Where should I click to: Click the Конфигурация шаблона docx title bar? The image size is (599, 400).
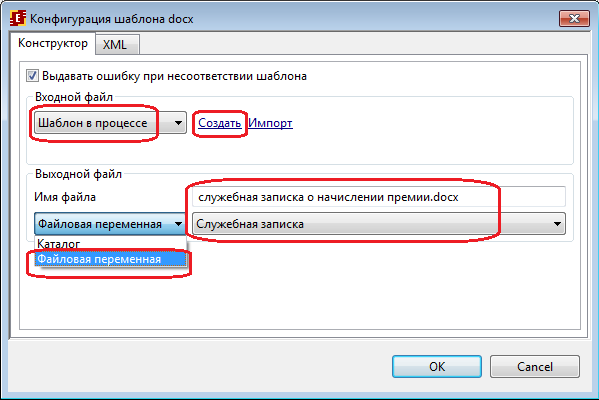[290, 18]
